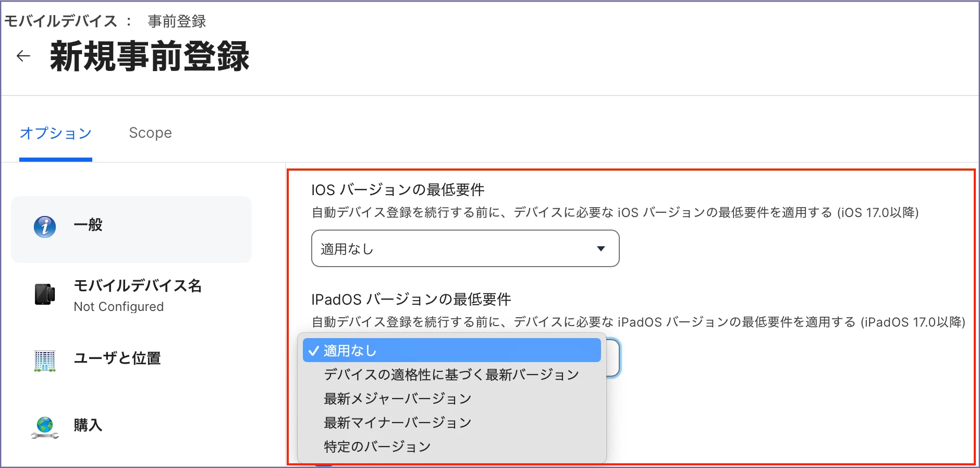Switch to the Scope tab
Screen dimensions: 980x468
[x=150, y=134]
